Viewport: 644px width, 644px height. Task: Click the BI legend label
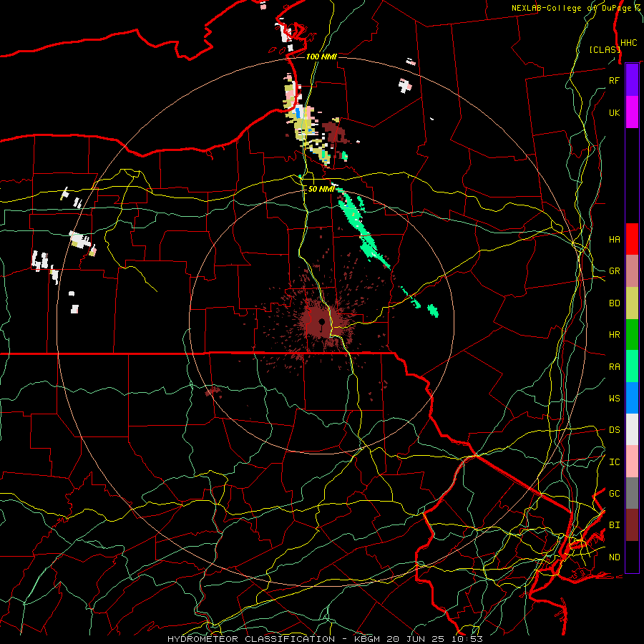click(x=614, y=525)
